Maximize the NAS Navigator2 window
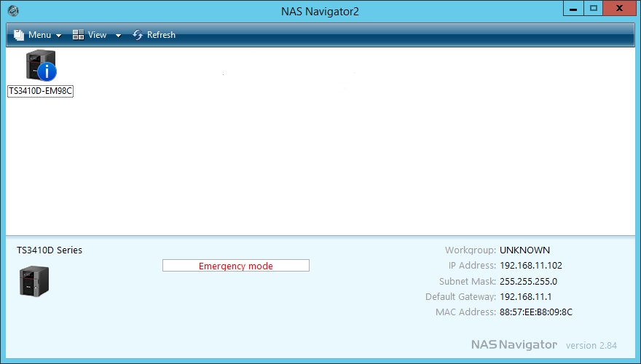Image resolution: width=641 pixels, height=364 pixels. 594,9
